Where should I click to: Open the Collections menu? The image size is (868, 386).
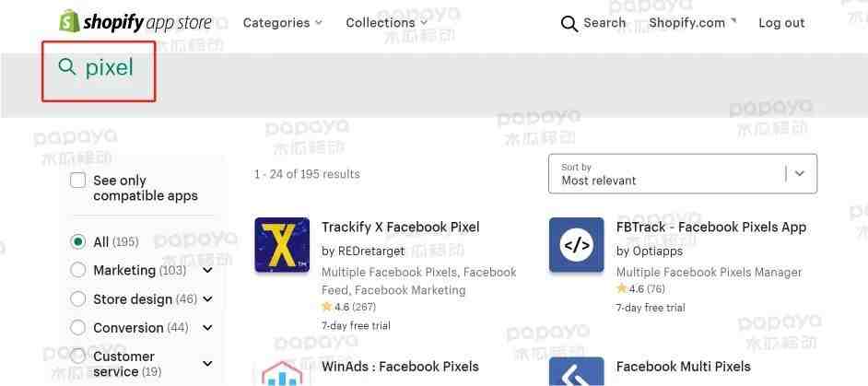(x=386, y=23)
